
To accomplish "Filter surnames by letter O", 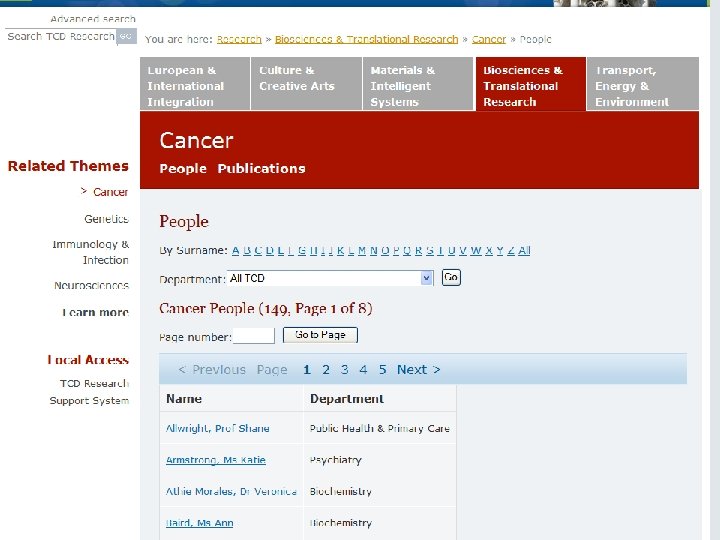I will point(385,251).
